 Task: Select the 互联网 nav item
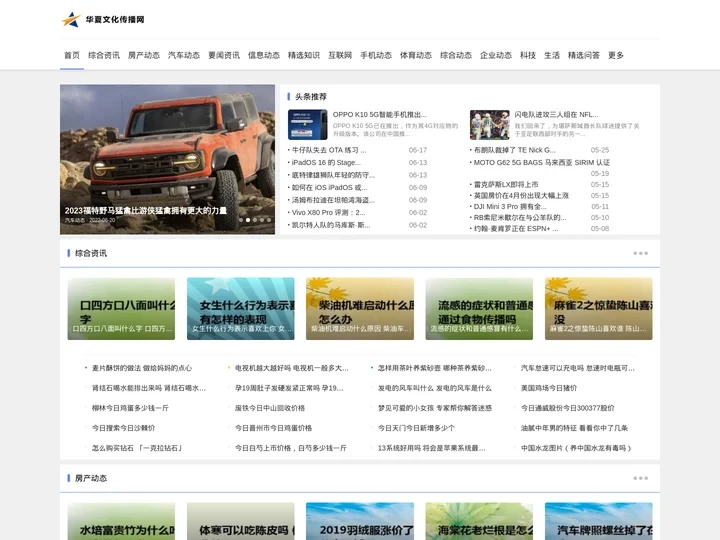[x=340, y=55]
